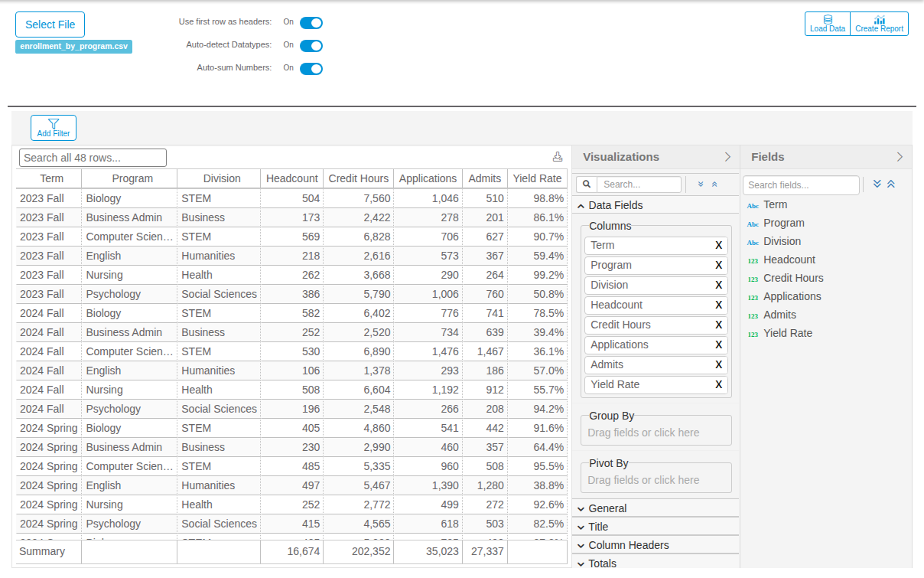This screenshot has width=924, height=578.
Task: Sort by the Applications column header
Action: [428, 178]
